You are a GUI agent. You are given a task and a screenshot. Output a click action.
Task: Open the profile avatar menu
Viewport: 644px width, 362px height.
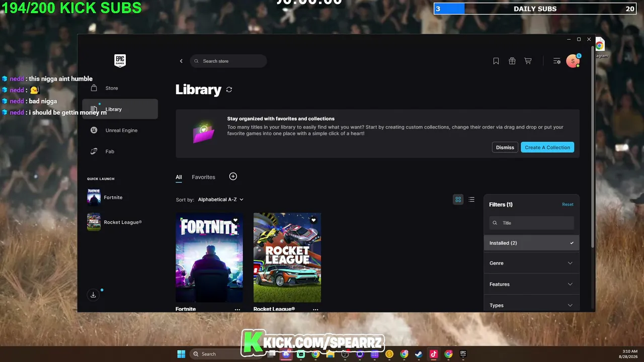(573, 61)
